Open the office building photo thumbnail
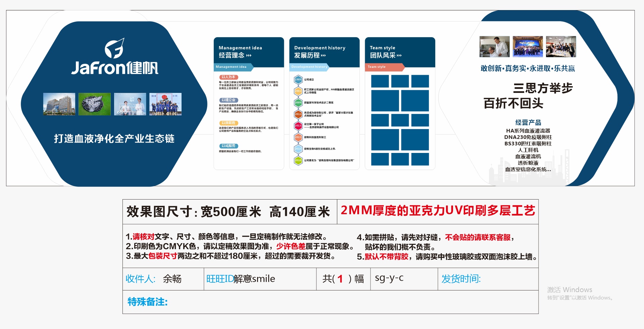The image size is (644, 329). tap(59, 104)
